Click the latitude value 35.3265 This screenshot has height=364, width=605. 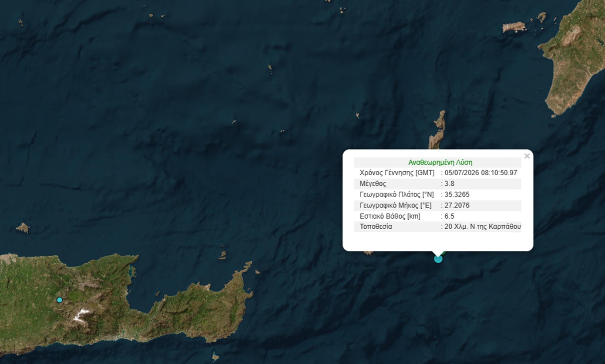[x=457, y=194]
